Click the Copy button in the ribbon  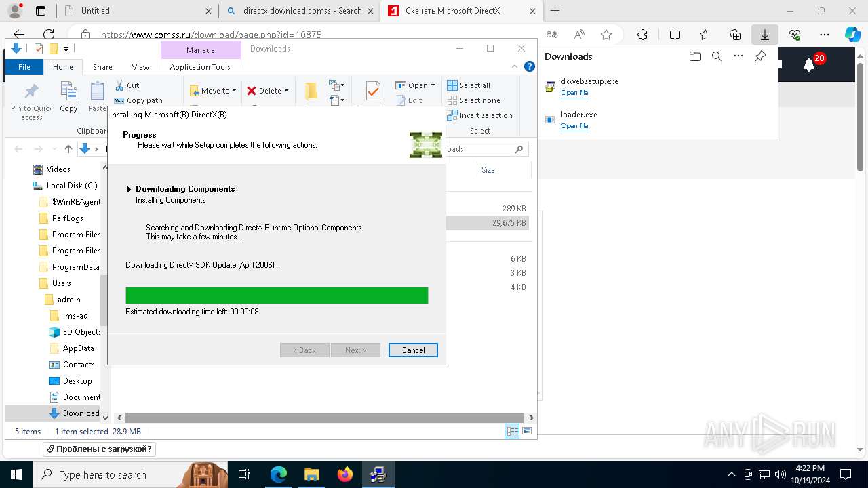click(x=68, y=97)
